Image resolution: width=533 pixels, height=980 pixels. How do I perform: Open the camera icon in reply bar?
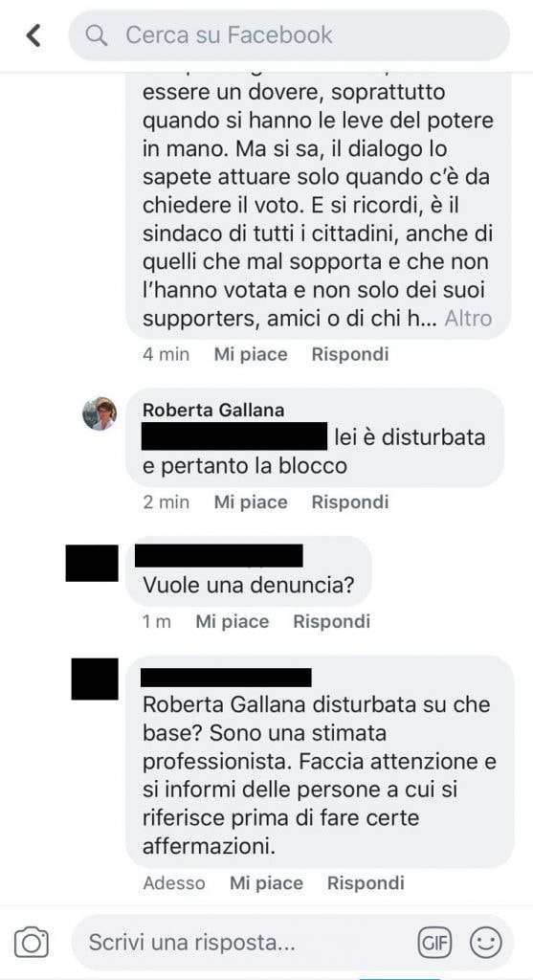tap(32, 942)
